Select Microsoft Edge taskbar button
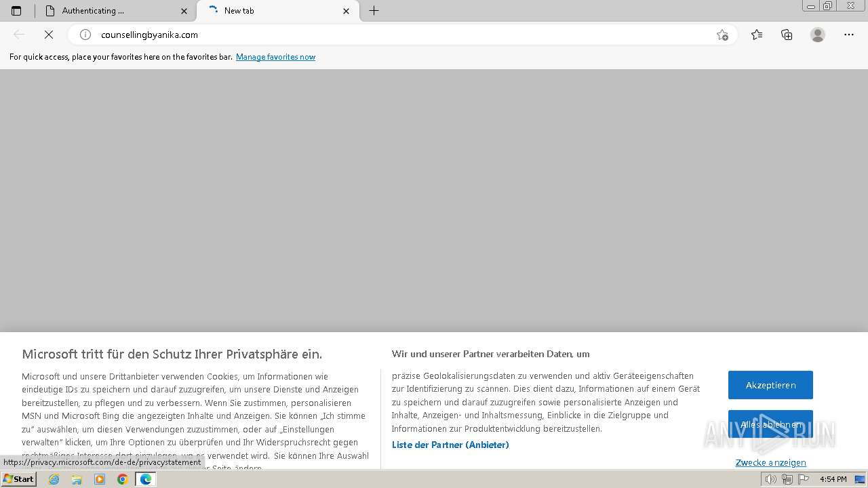The image size is (868, 488). (x=145, y=479)
